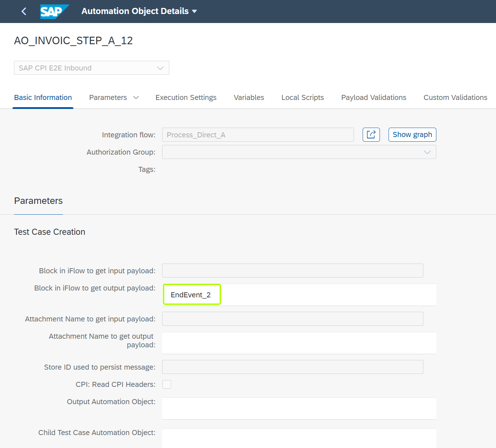Open the Automation Object Details title menu
496x448 pixels.
point(139,11)
